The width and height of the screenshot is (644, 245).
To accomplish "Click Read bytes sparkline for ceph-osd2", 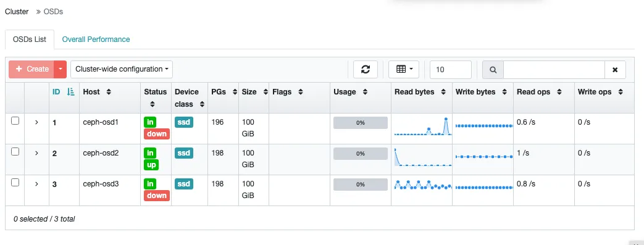I will point(422,157).
